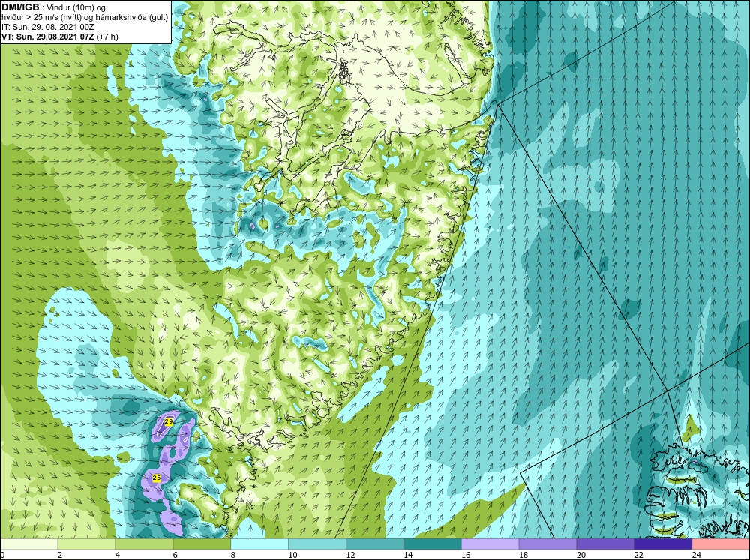Select the legend scale number 16

coord(466,555)
